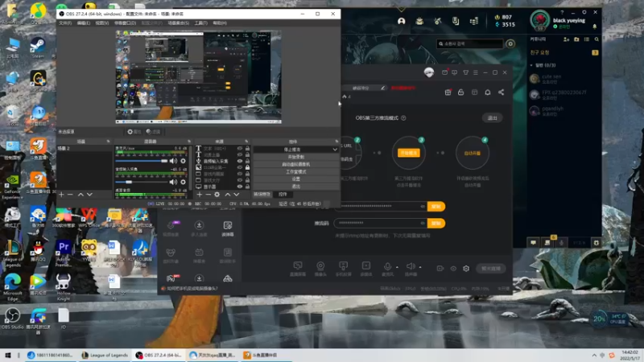
Task: Open the 工具(T) menu in OBS
Action: [x=200, y=23]
